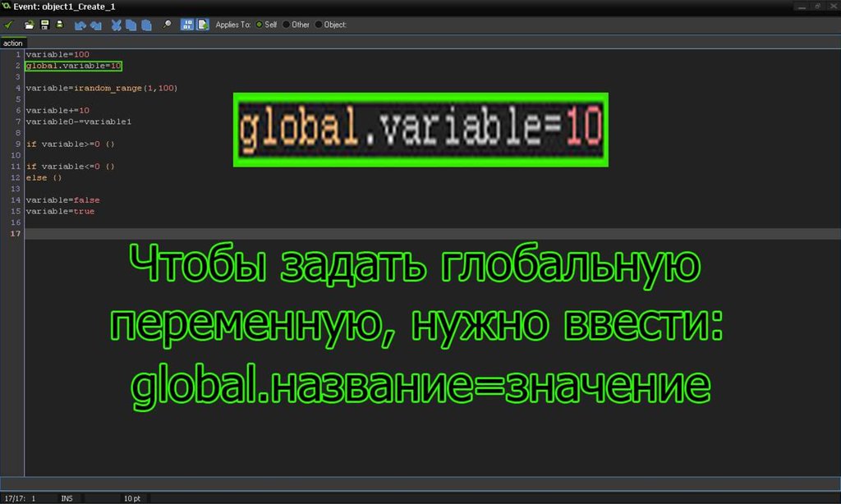The width and height of the screenshot is (841, 504).
Task: Confirm code with the green checkmark
Action: [9, 25]
